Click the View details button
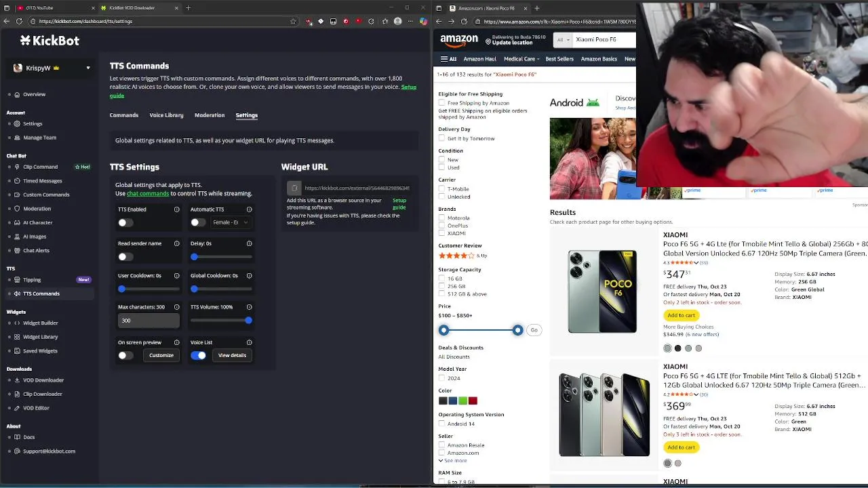Screen dimensions: 868x488 [232, 355]
